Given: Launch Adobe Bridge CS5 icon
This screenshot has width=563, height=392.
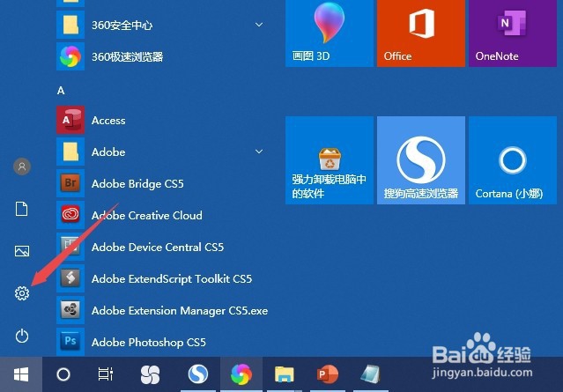Looking at the screenshot, I should (x=70, y=183).
